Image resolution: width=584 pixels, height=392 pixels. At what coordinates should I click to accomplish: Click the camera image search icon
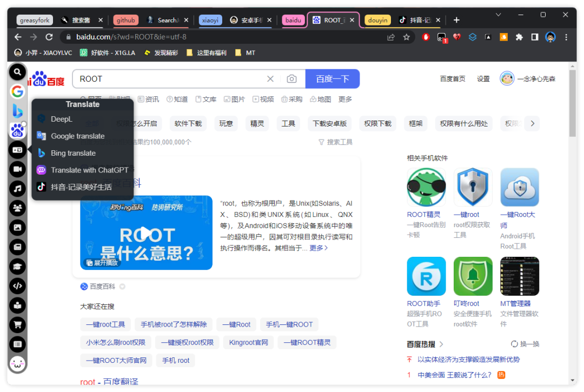(291, 79)
